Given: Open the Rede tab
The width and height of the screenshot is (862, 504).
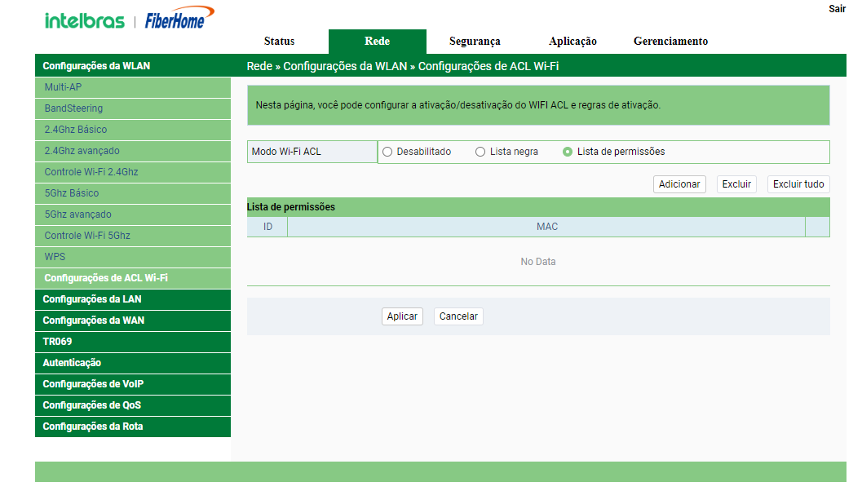Looking at the screenshot, I should (x=377, y=42).
